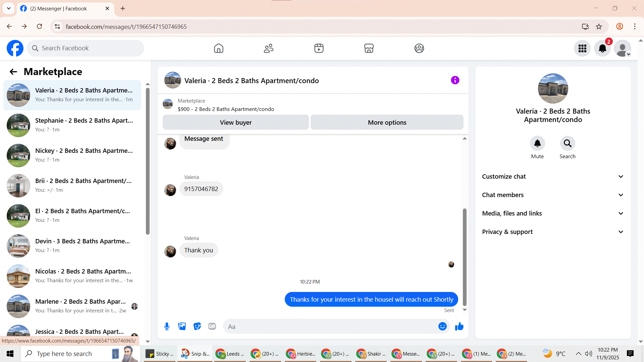The width and height of the screenshot is (644, 362).
Task: Show hidden system tray icons chevron
Action: pos(578,354)
